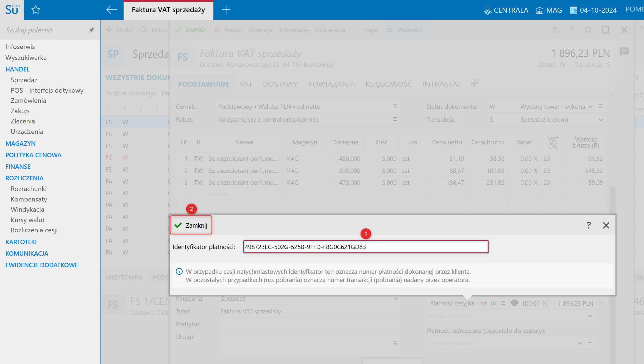Screen dimensions: 644x364
Task: Open Rozrachunki under ROZLICZENIA
Action: 29,189
